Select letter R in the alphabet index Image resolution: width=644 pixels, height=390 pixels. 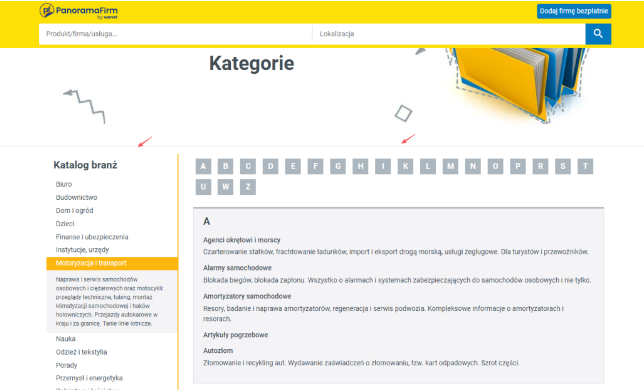pyautogui.click(x=540, y=166)
